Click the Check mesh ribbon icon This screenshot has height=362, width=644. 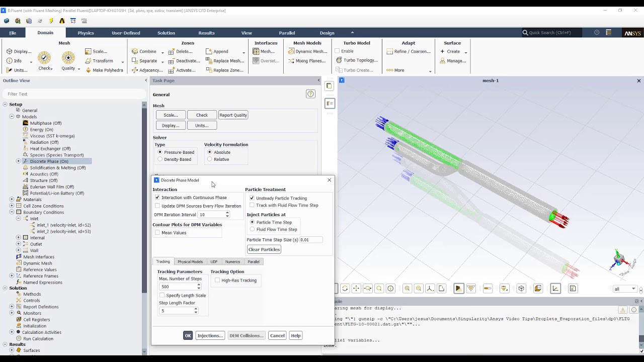pyautogui.click(x=44, y=58)
